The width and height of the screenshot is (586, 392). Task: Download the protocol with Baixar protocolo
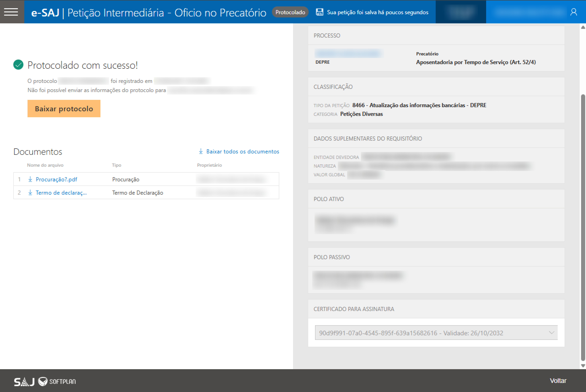click(x=64, y=108)
